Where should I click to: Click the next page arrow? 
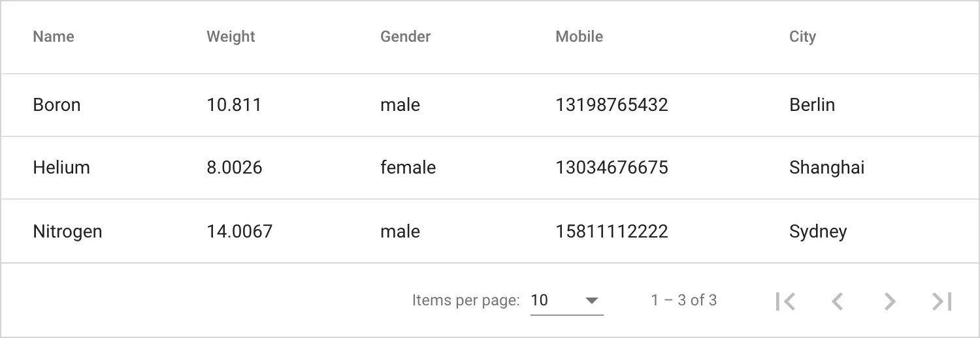coord(889,301)
